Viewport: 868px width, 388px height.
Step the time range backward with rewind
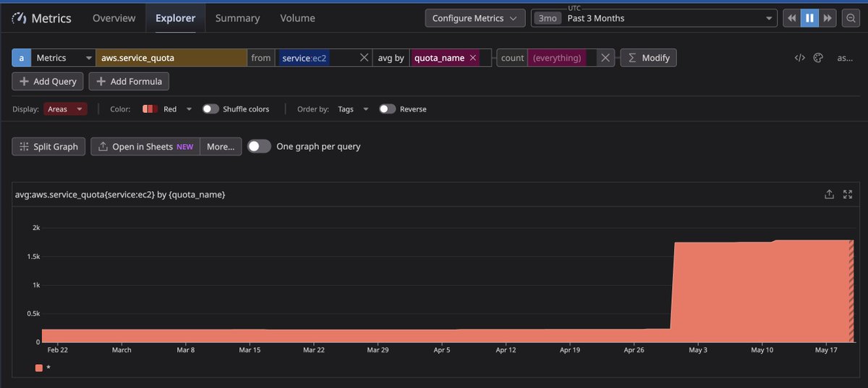[x=792, y=18]
